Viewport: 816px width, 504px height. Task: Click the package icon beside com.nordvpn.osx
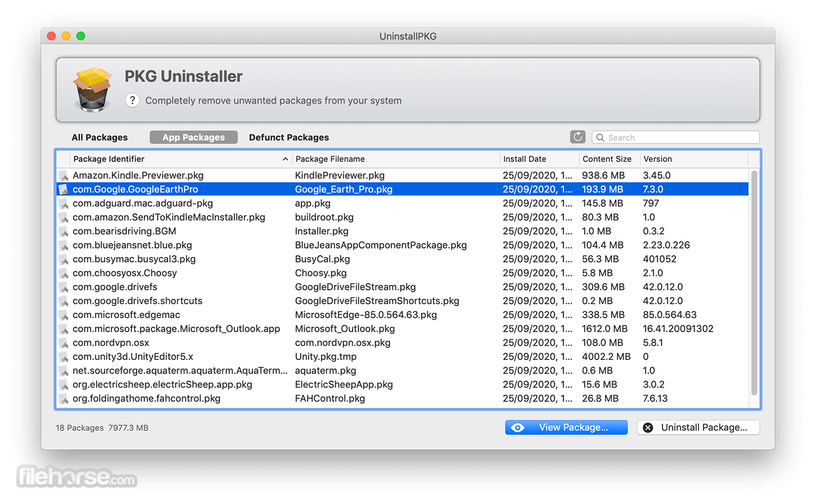(x=64, y=343)
